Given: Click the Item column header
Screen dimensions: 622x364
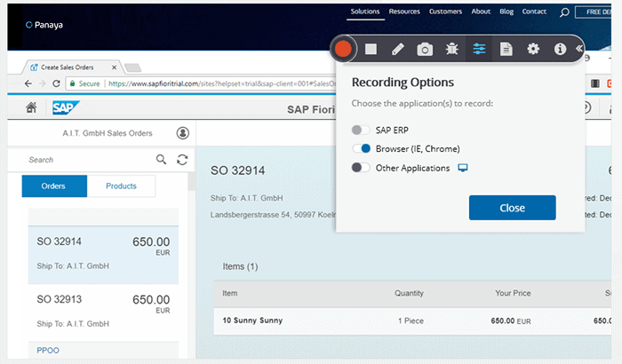Looking at the screenshot, I should (229, 293).
